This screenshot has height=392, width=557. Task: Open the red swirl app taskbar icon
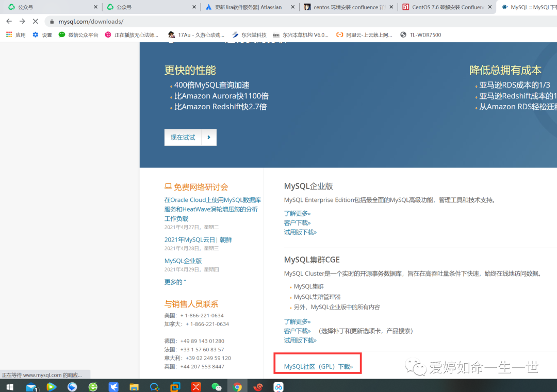point(258,387)
